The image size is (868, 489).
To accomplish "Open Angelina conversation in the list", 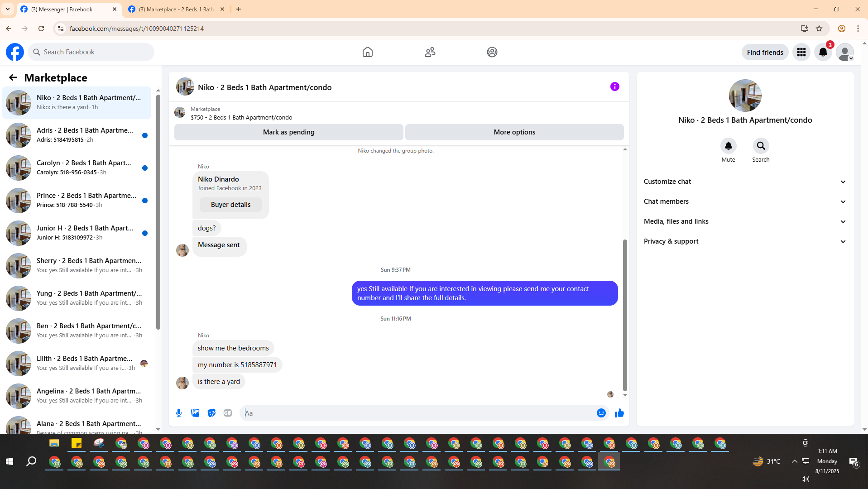I will [77, 396].
